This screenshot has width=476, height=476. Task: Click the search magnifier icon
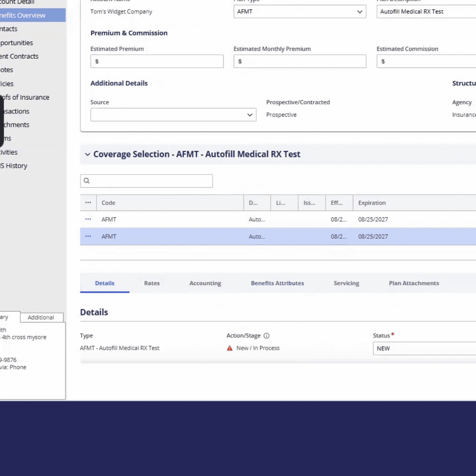coord(86,181)
